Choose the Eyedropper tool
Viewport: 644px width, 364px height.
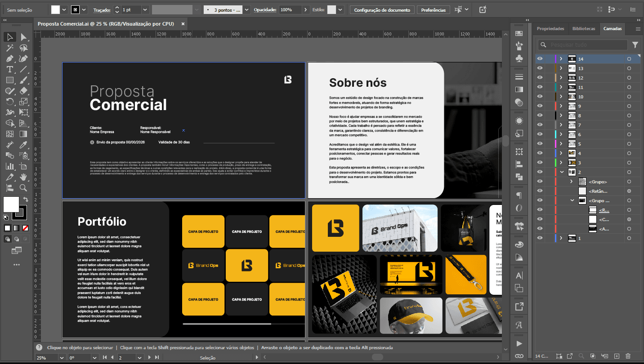click(23, 145)
